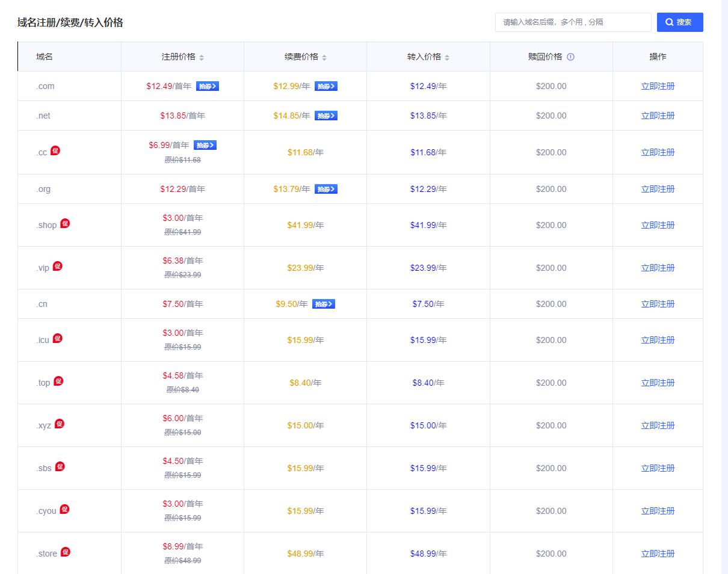
Task: Click the promo badge next to .vip
Action: [58, 266]
